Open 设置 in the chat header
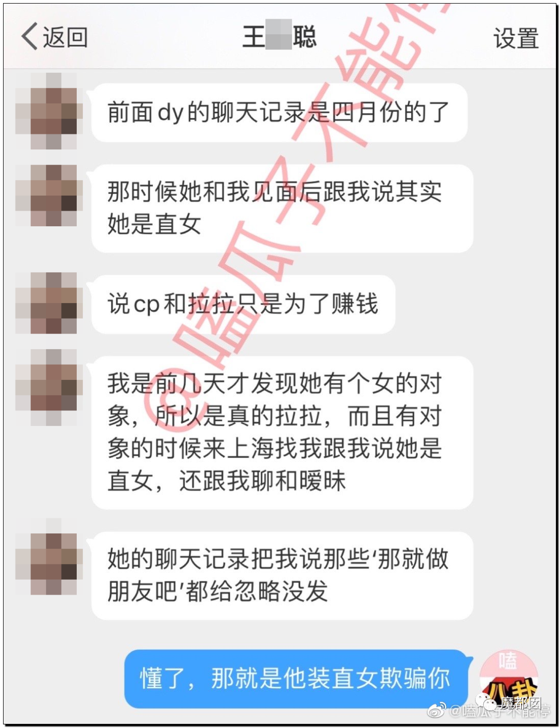The width and height of the screenshot is (560, 728). click(x=516, y=38)
